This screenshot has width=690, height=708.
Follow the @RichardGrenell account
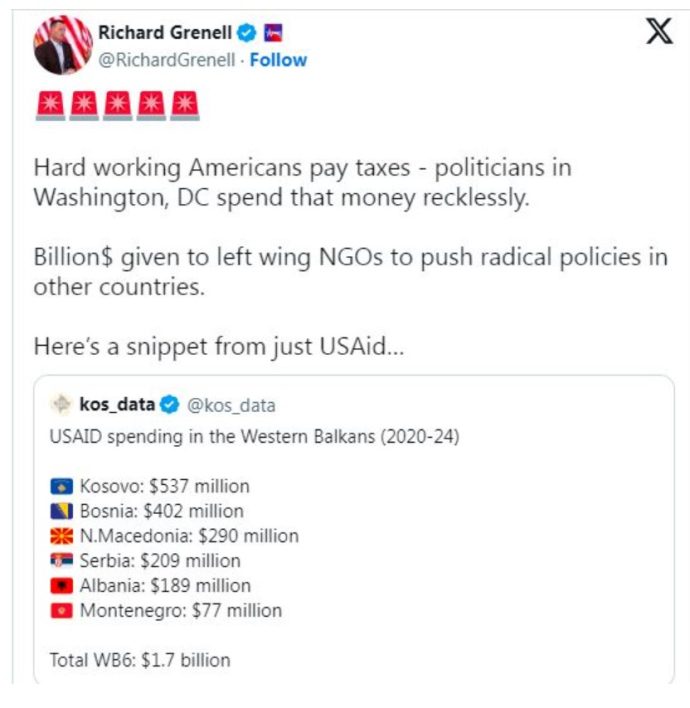[x=278, y=60]
